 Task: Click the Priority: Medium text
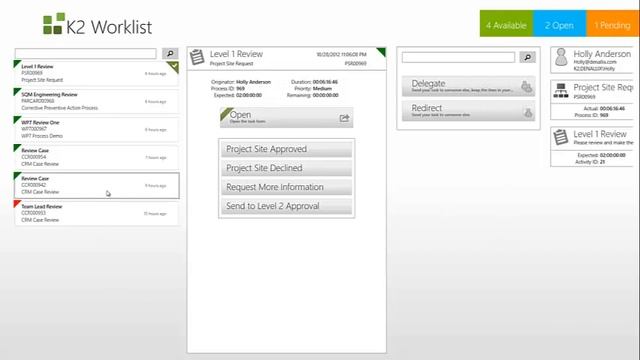click(313, 89)
